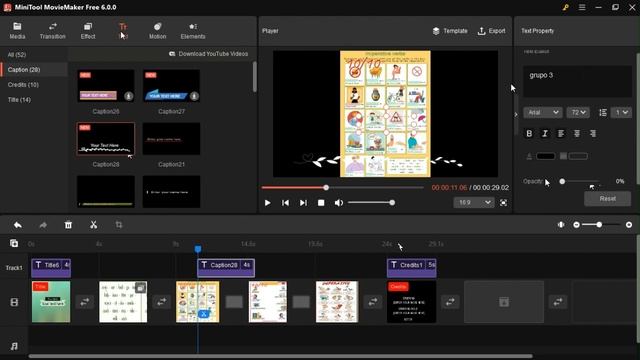Viewport: 640px width, 360px height.
Task: Toggle italic text formatting
Action: pos(545,133)
